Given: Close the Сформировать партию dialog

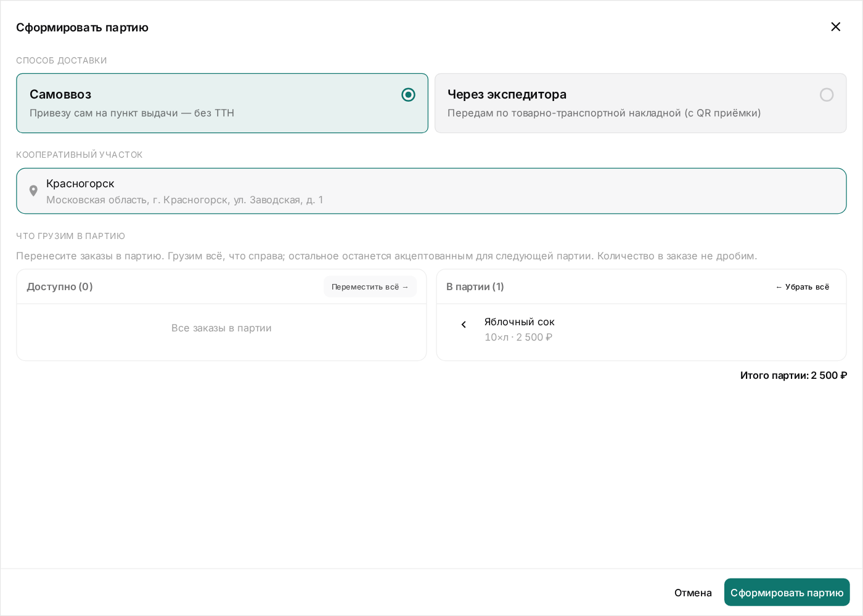Looking at the screenshot, I should [x=835, y=26].
